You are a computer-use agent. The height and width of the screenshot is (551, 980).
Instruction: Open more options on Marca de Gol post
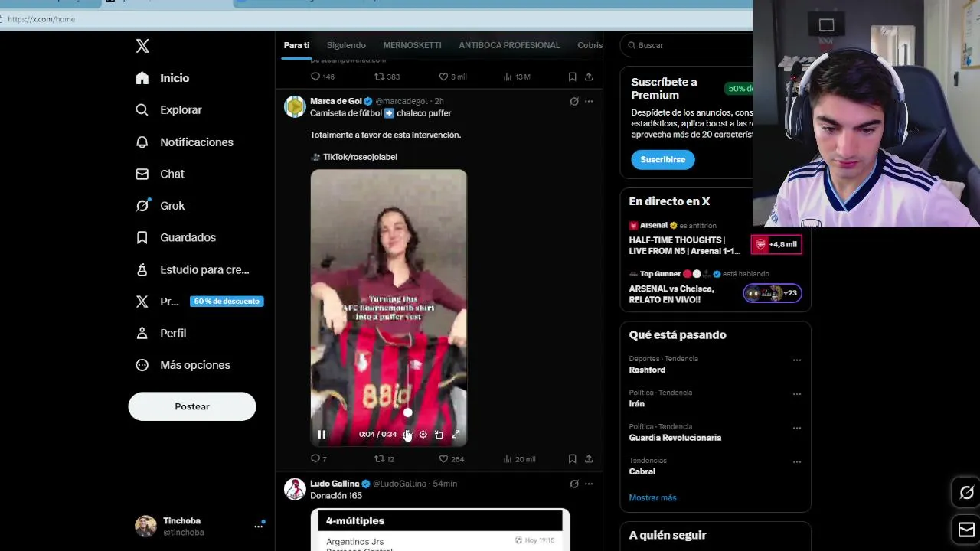[589, 101]
